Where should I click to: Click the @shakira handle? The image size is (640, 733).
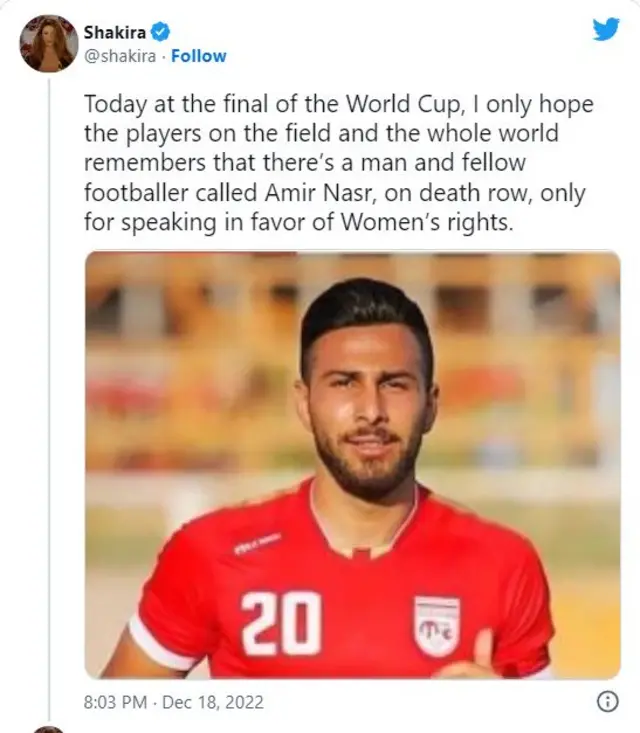[119, 56]
